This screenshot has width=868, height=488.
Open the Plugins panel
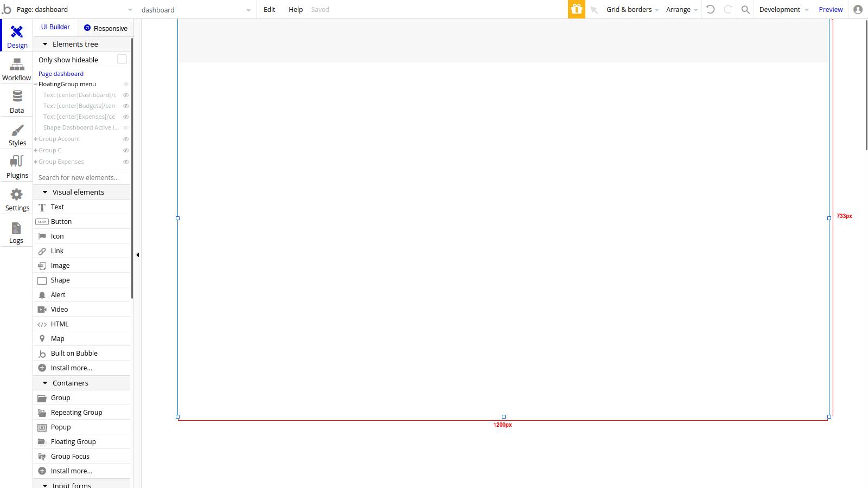pos(16,166)
